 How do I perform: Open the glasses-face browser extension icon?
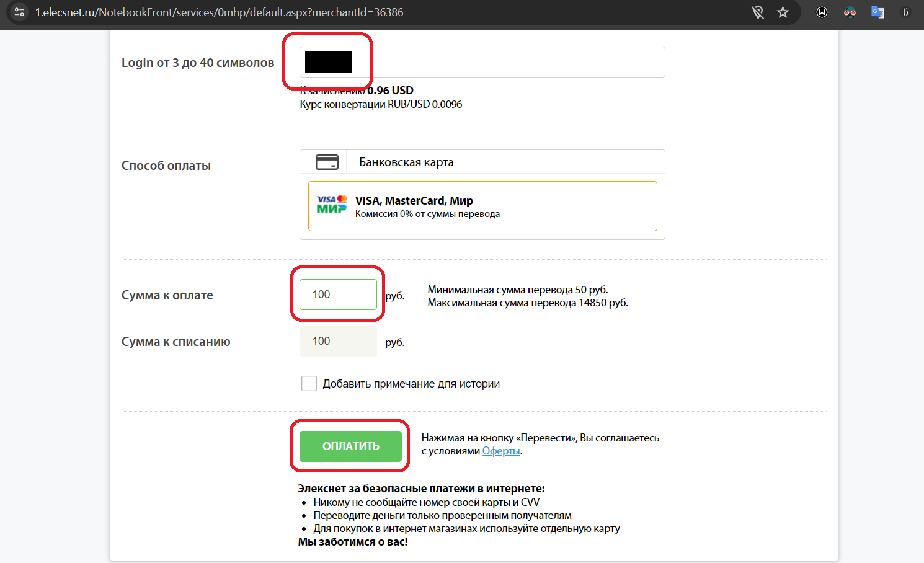coord(850,12)
